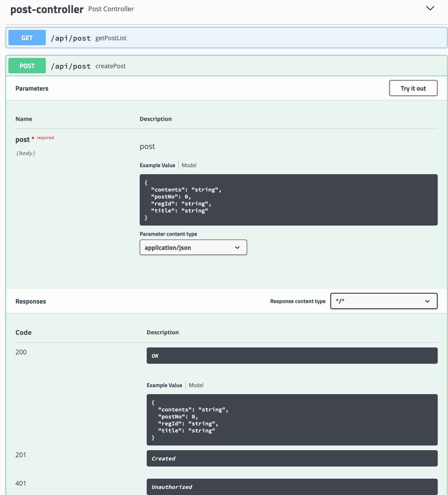Open the Parameter content type dropdown
448x495 pixels.
193,247
